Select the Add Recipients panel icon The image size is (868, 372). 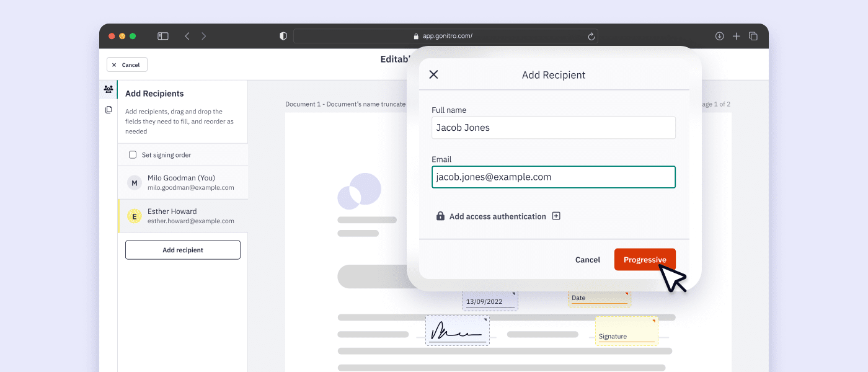pos(108,89)
